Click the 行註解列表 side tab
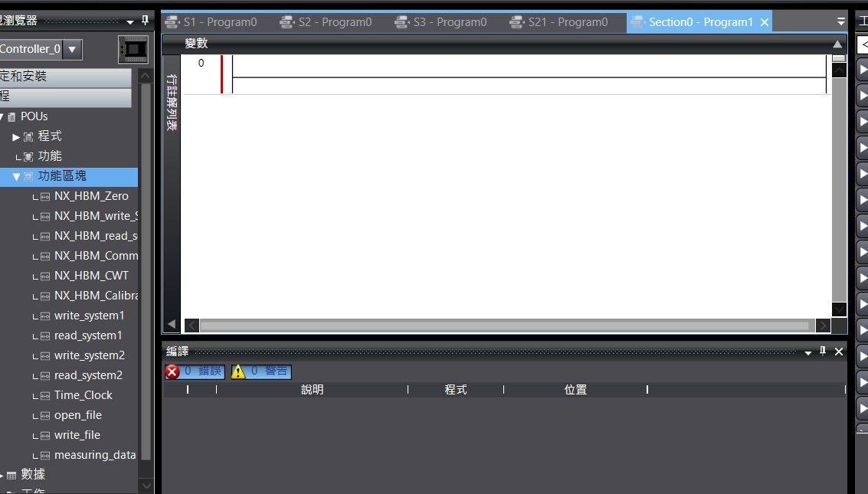 172,102
